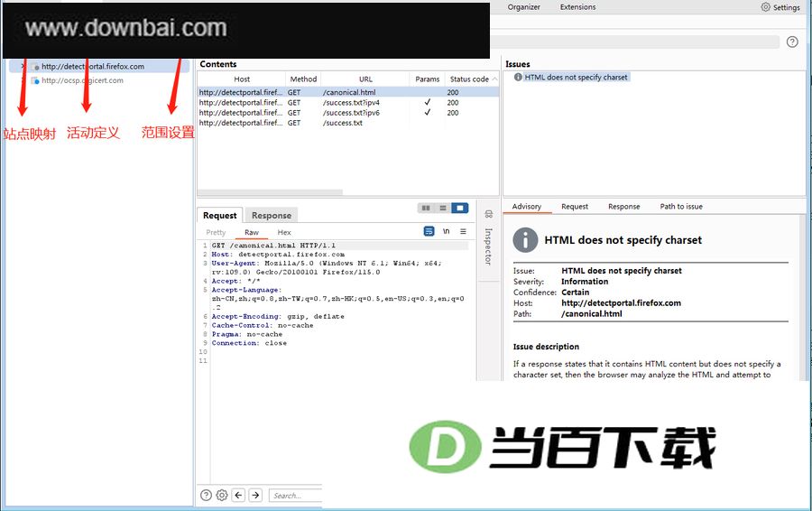Click the 'Issue description' heading
The image size is (812, 511).
click(546, 346)
